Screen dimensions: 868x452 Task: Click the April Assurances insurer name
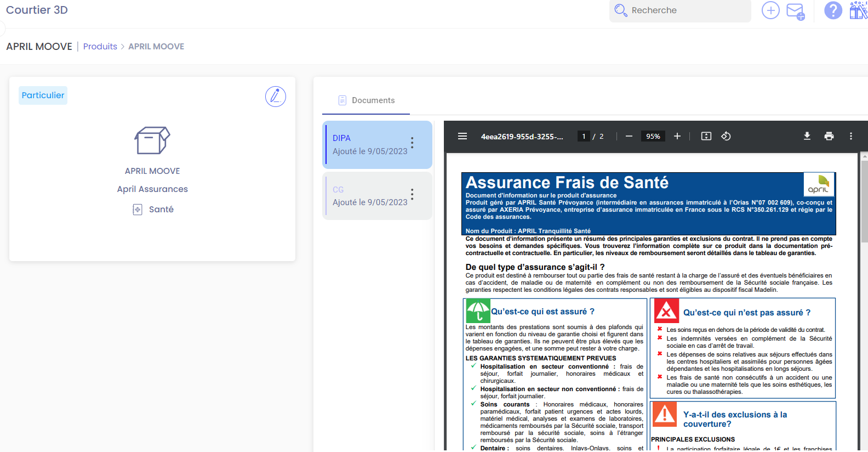tap(152, 189)
